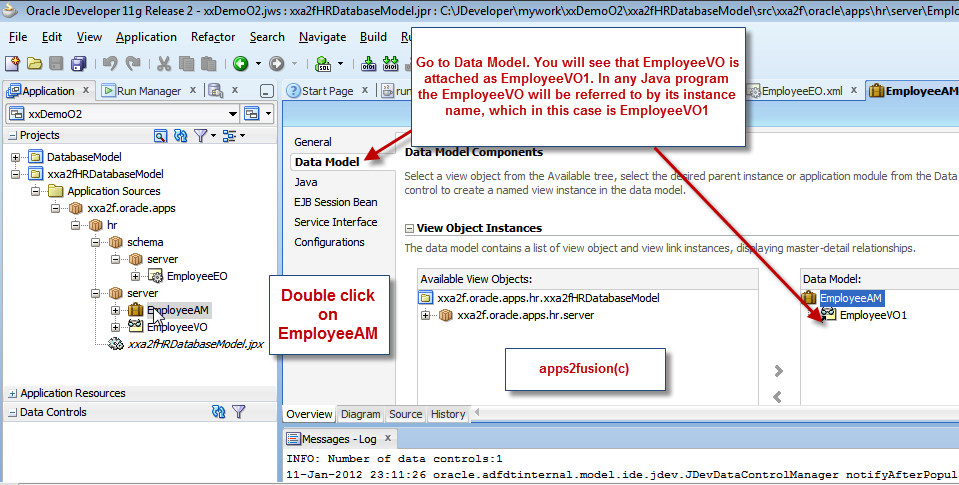This screenshot has height=485, width=959.
Task: Click the Undo arrow icon
Action: point(110,63)
